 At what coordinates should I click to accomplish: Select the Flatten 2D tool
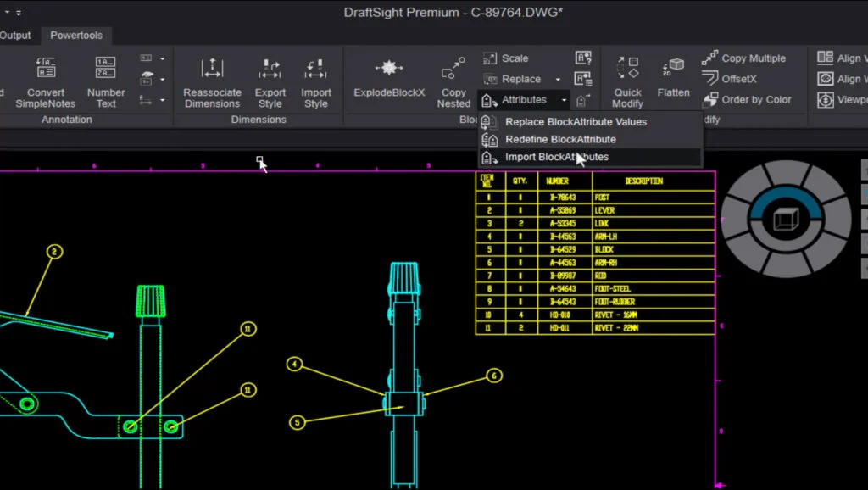point(673,77)
